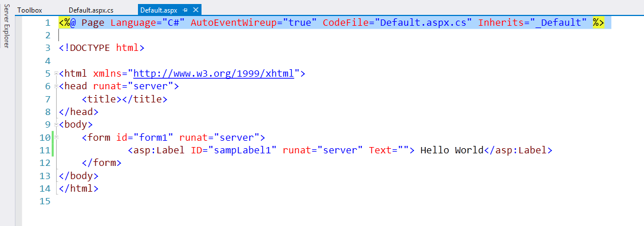Follow the w3.org xhtml namespace link
The height and width of the screenshot is (226, 644).
[x=214, y=74]
